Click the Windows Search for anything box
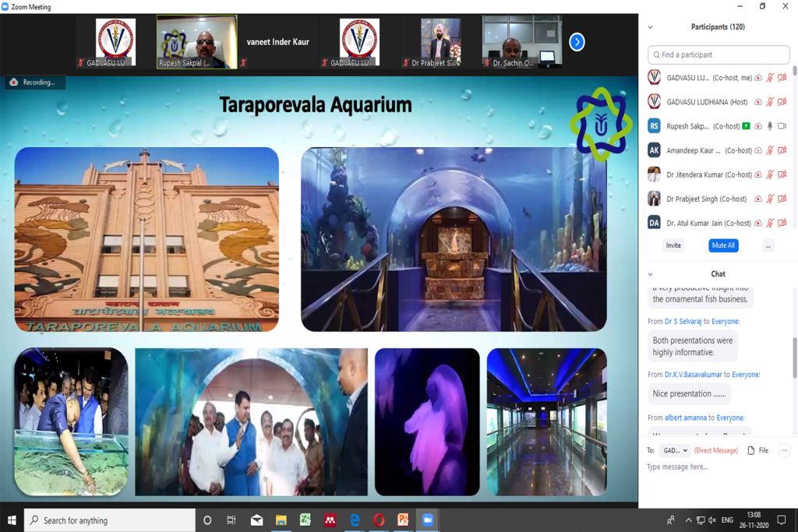798x532 pixels. (x=109, y=520)
